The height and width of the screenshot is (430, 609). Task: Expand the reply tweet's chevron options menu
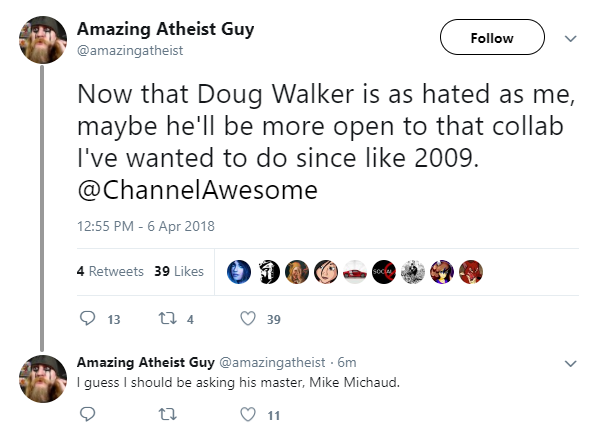[x=570, y=364]
